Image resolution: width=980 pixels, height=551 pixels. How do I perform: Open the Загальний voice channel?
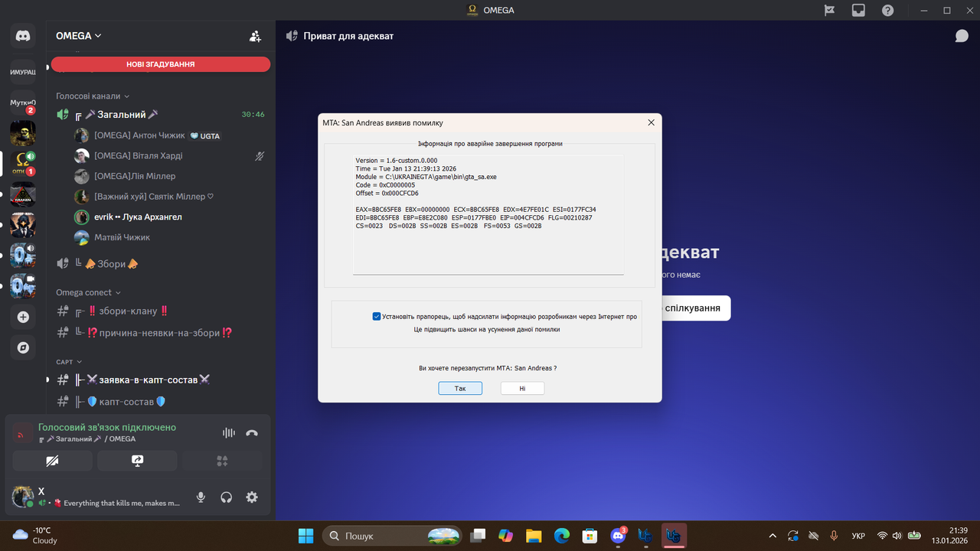pos(161,115)
